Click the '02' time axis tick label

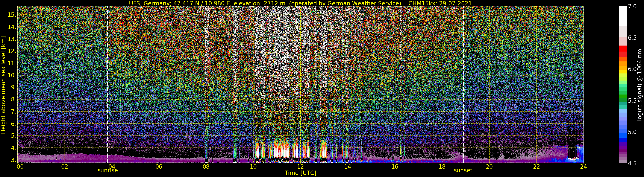click(x=65, y=166)
